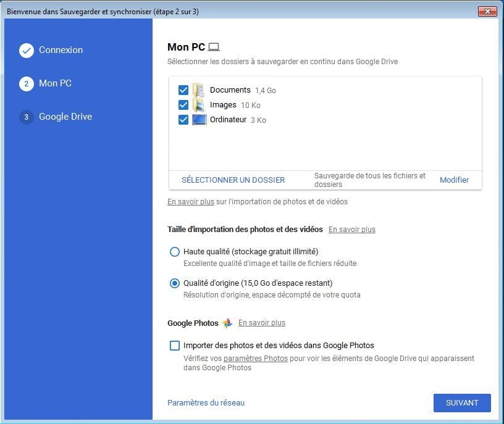The width and height of the screenshot is (504, 424).
Task: Select the step 2 Mon PC circle icon
Action: point(26,83)
